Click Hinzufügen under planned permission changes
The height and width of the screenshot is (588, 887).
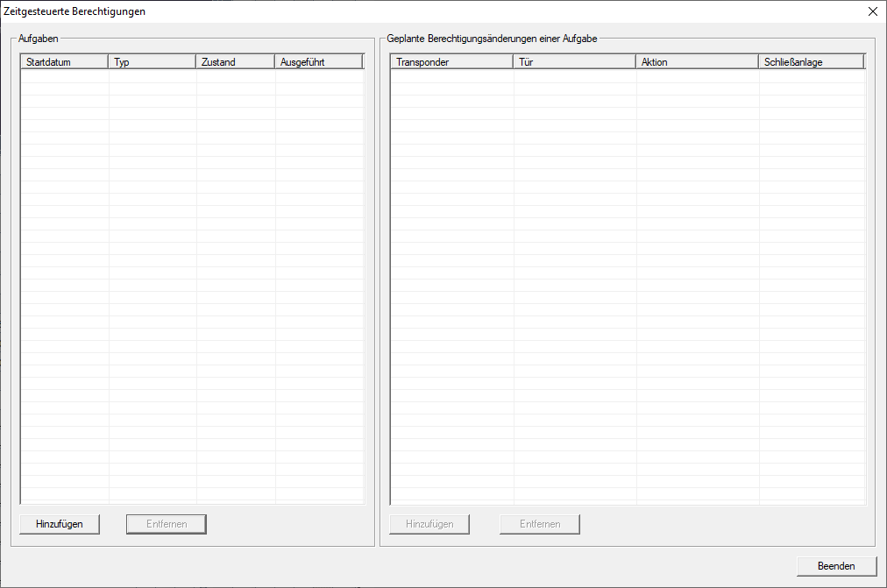coord(429,524)
